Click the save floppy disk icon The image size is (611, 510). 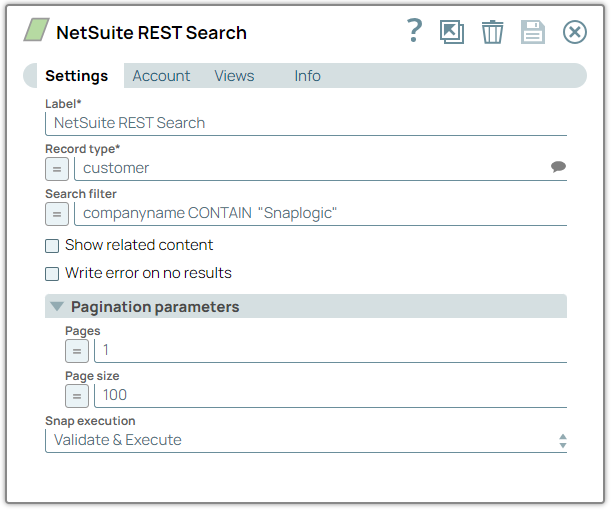pos(533,32)
